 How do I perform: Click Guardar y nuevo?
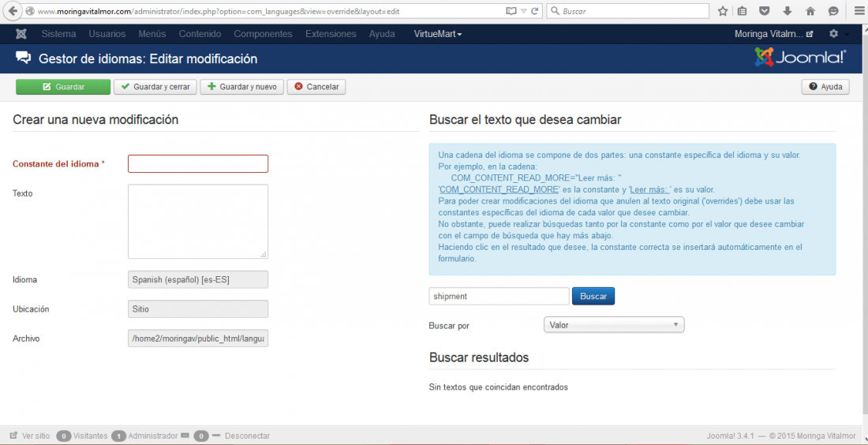point(242,87)
